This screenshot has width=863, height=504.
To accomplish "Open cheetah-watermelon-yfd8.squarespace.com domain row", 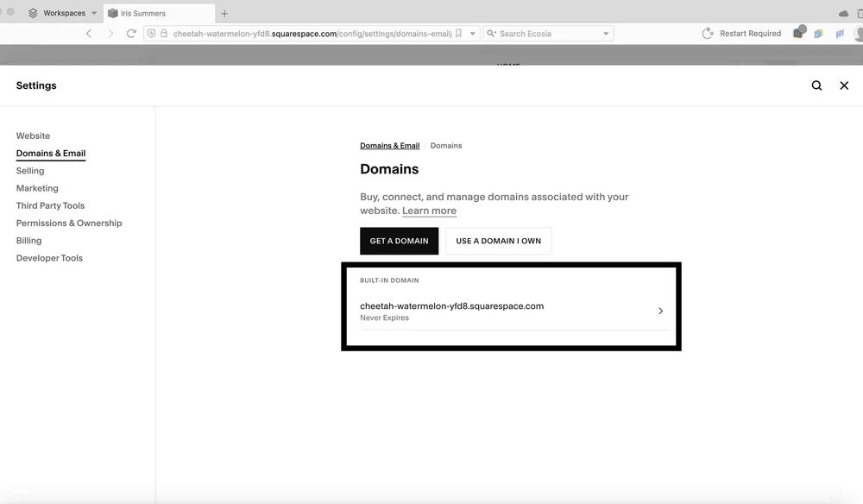I will click(513, 312).
